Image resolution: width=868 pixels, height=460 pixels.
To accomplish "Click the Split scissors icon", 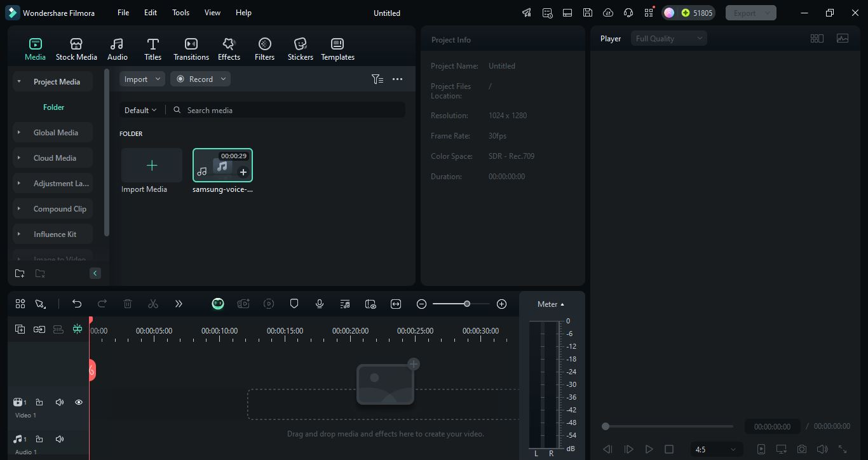I will point(153,304).
